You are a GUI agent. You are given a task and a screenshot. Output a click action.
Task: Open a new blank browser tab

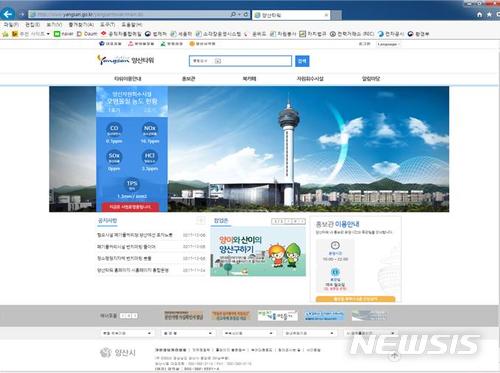pyautogui.click(x=336, y=15)
